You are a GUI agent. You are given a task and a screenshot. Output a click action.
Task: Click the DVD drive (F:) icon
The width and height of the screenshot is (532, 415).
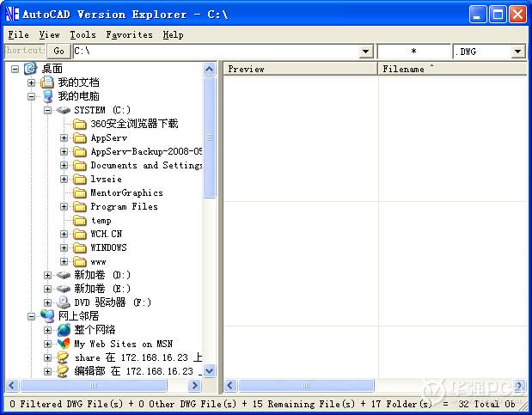tap(64, 302)
